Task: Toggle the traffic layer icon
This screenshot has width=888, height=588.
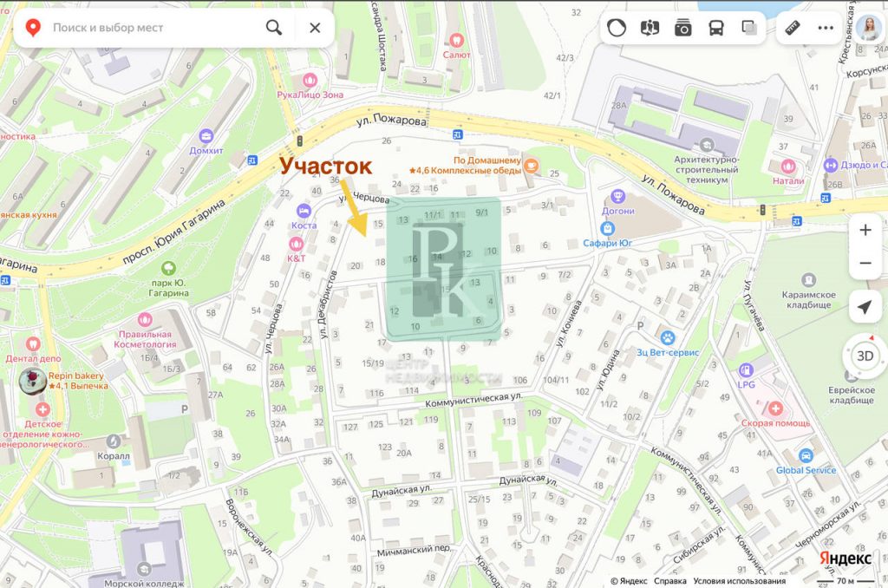Action: tap(617, 27)
